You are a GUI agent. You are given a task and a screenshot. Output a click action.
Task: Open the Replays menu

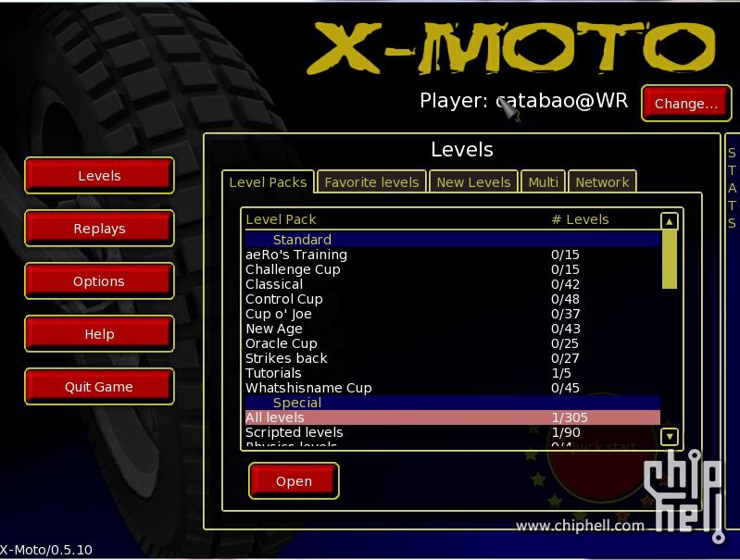pos(99,229)
